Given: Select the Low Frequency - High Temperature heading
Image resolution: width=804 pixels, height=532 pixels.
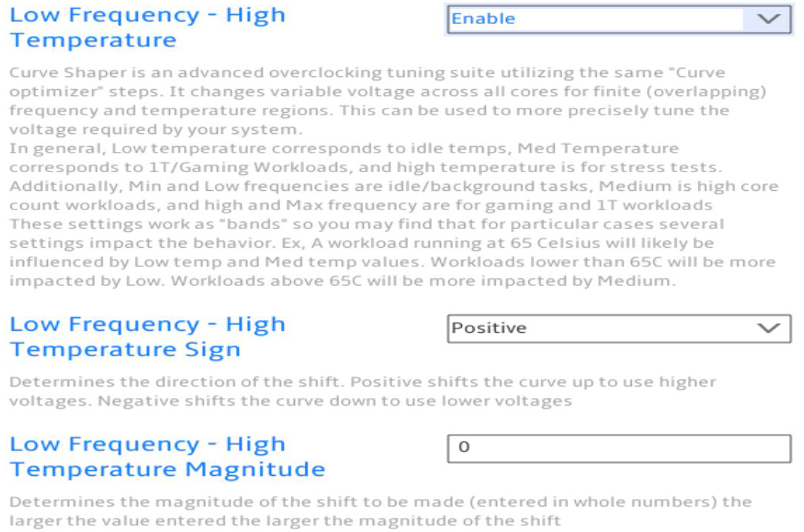Looking at the screenshot, I should point(147,27).
